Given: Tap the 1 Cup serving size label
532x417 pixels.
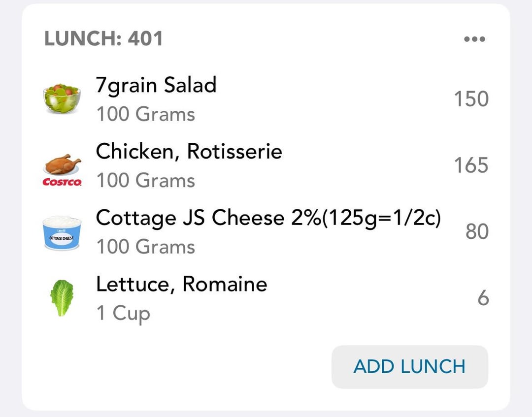Looking at the screenshot, I should click(123, 313).
